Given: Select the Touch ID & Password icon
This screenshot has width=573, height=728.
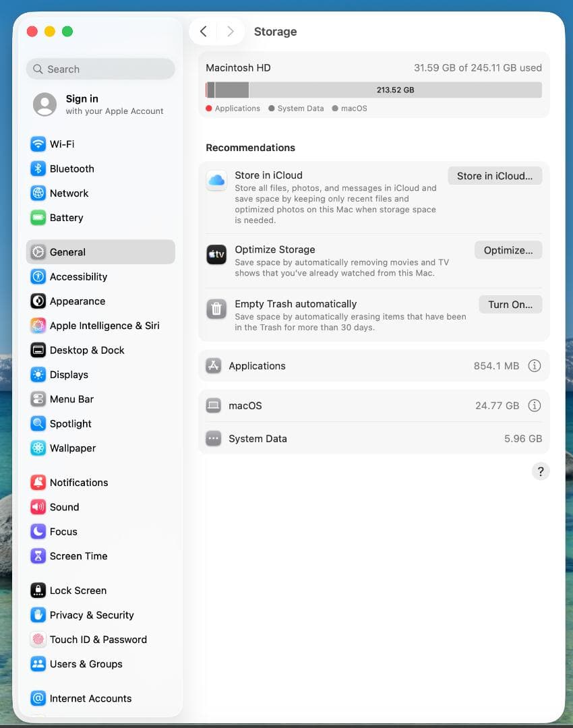Looking at the screenshot, I should pos(38,640).
